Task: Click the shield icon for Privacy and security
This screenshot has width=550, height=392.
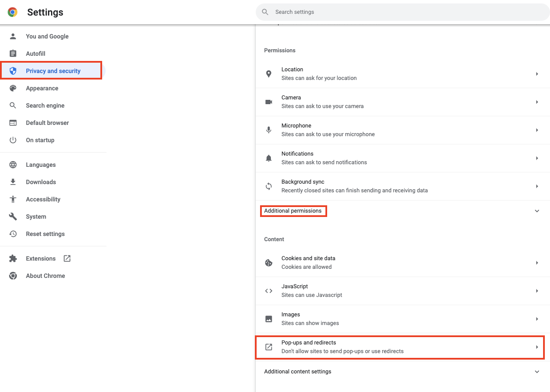Action: (13, 71)
